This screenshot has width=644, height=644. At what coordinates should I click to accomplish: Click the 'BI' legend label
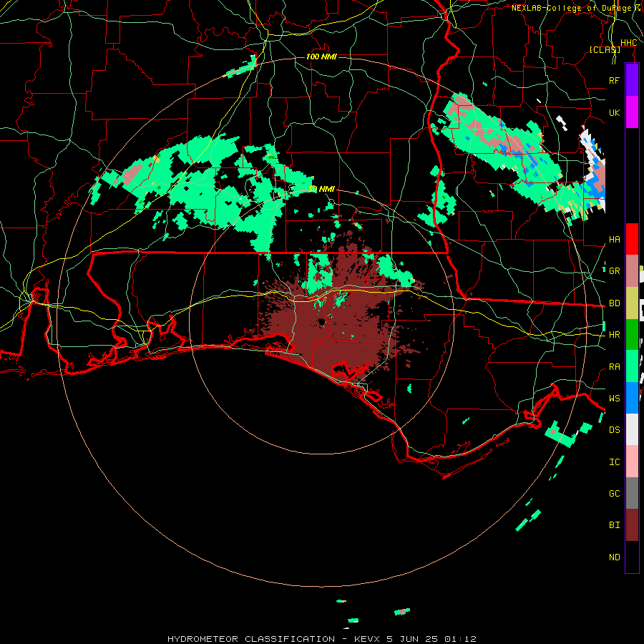[614, 525]
